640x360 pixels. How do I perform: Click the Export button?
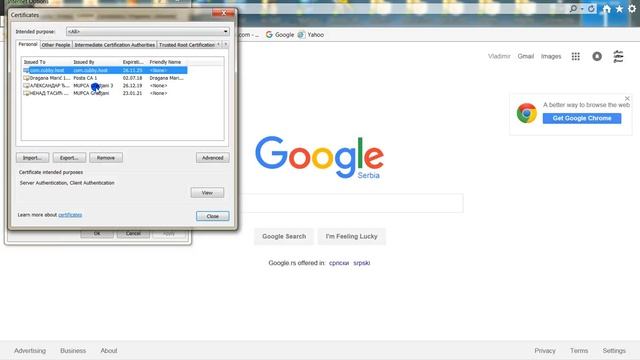point(69,158)
